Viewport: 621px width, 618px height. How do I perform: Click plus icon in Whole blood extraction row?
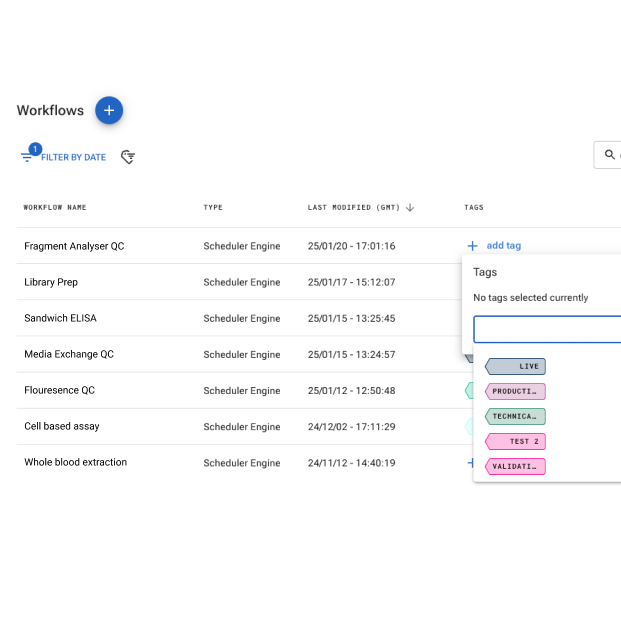(x=470, y=463)
